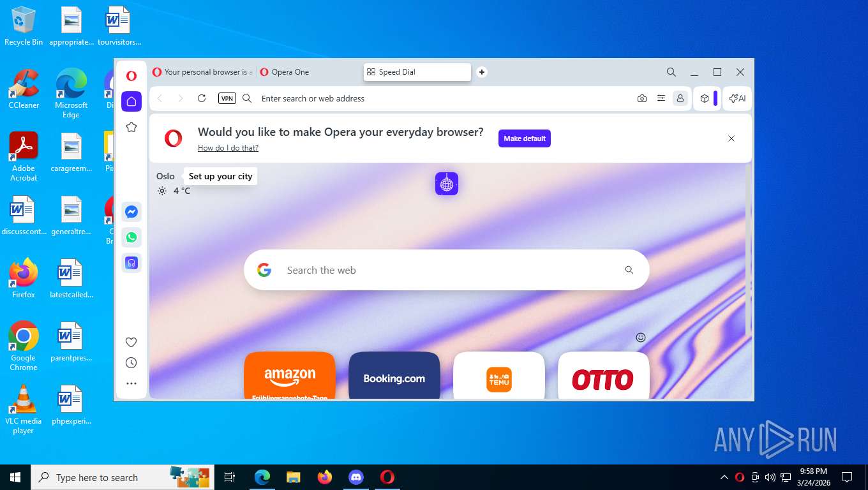Open the Oslo weather widget
The height and width of the screenshot is (490, 868).
[173, 184]
